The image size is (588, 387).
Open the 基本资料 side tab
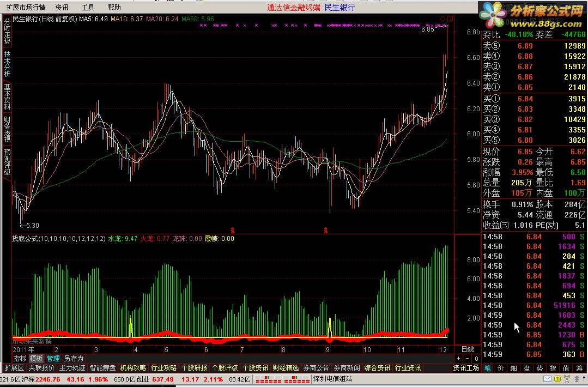(7, 96)
